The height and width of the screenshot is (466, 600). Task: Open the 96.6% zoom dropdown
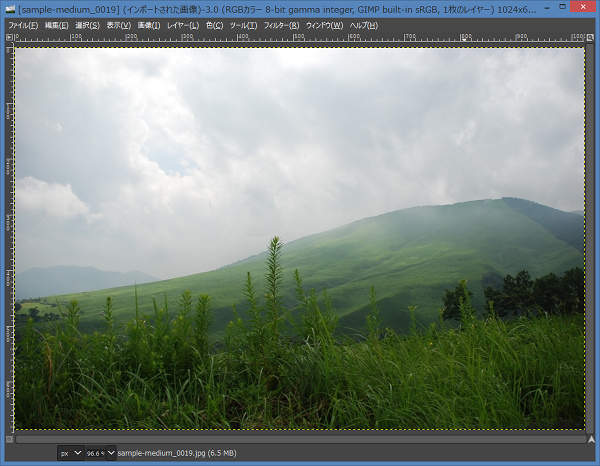tap(100, 453)
